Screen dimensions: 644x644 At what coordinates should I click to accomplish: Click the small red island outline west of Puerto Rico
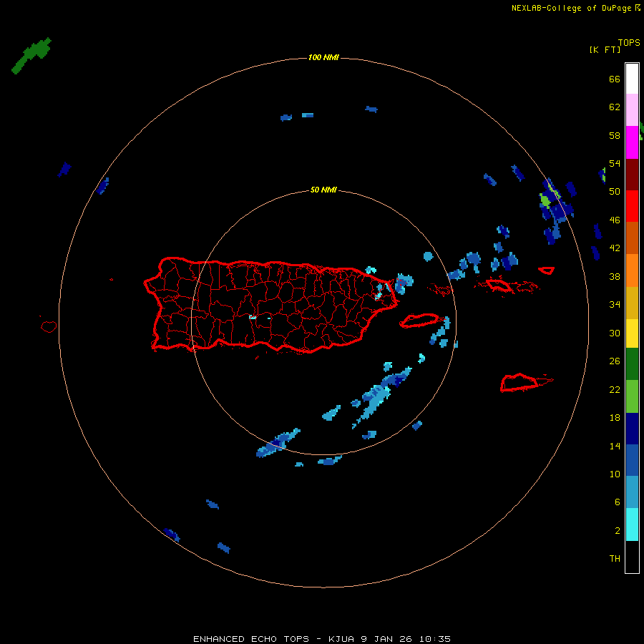(x=49, y=326)
